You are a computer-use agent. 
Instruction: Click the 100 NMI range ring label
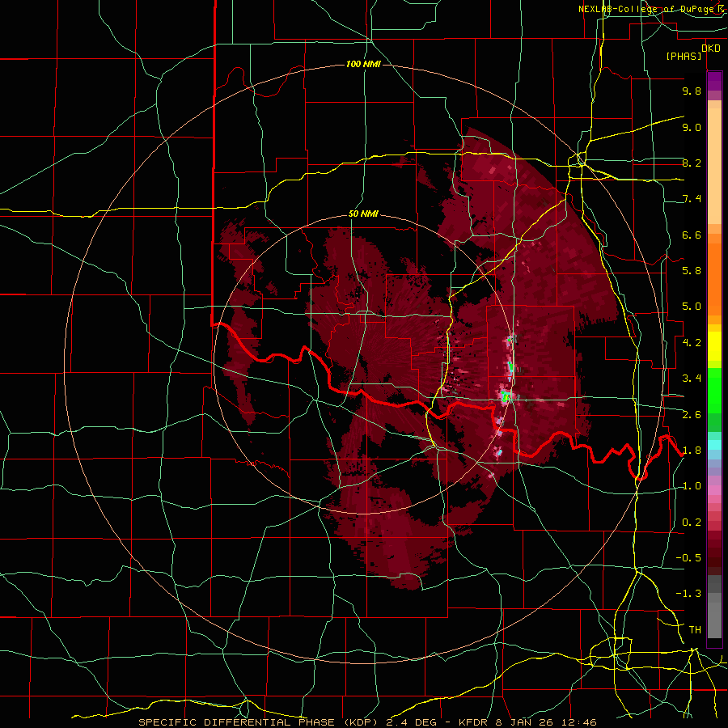pos(363,64)
